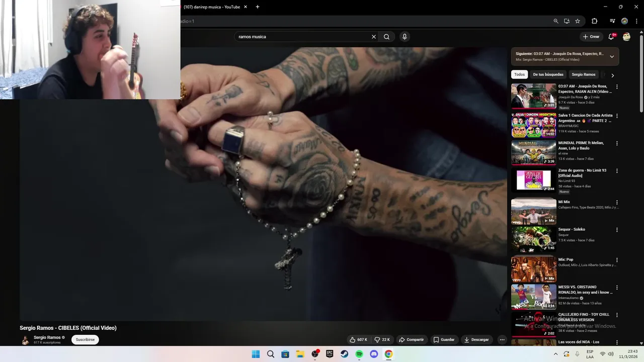Show hidden system tray icons
The image size is (644, 362).
(x=555, y=354)
